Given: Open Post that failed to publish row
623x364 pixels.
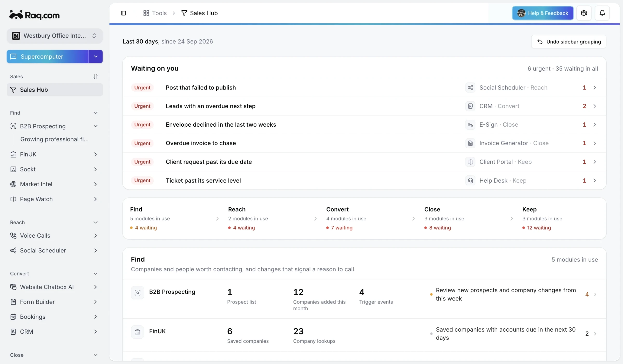Looking at the screenshot, I should click(364, 88).
